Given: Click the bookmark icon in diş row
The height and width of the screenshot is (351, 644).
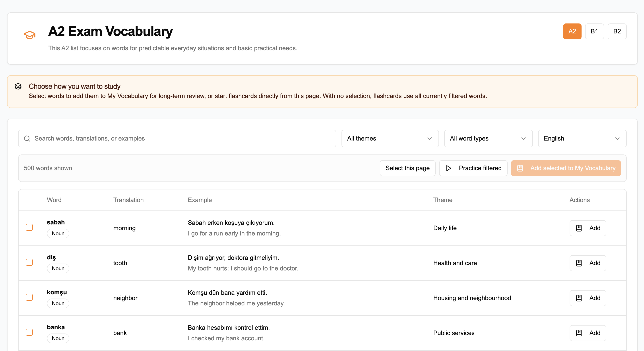Looking at the screenshot, I should (x=579, y=263).
